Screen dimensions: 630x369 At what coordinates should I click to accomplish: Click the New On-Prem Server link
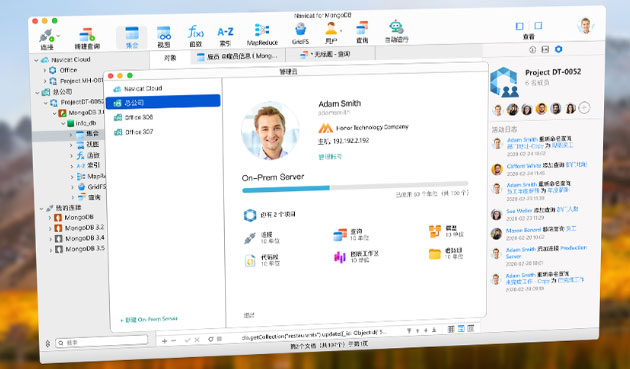point(148,320)
